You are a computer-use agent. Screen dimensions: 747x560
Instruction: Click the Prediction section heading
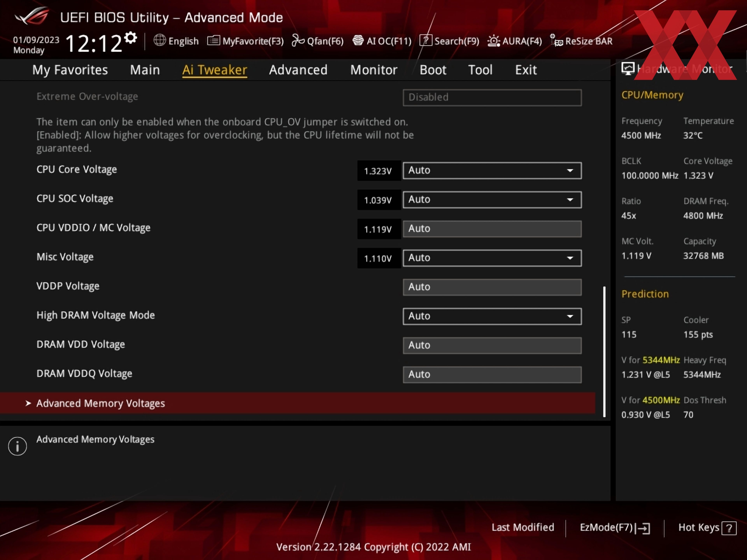click(x=645, y=294)
